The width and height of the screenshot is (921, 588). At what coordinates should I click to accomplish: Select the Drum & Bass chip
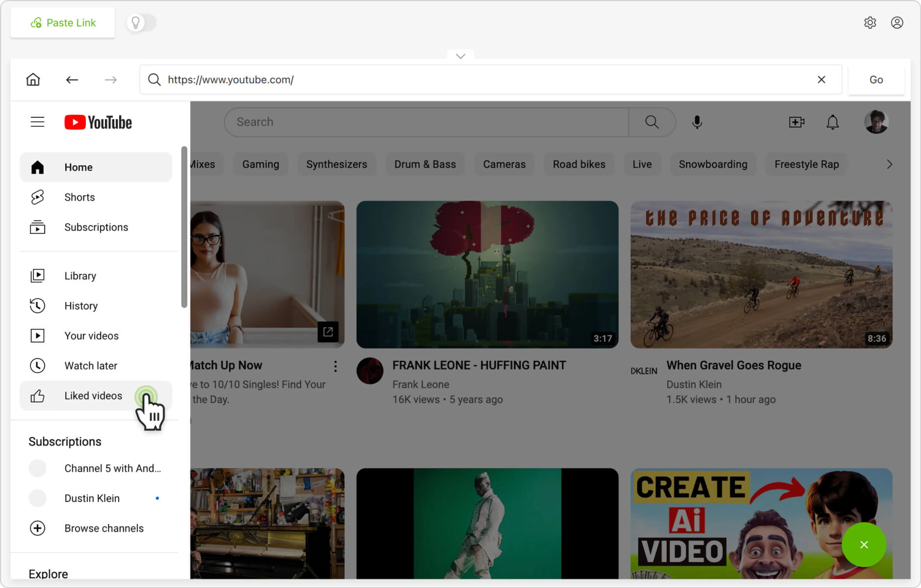(x=425, y=164)
